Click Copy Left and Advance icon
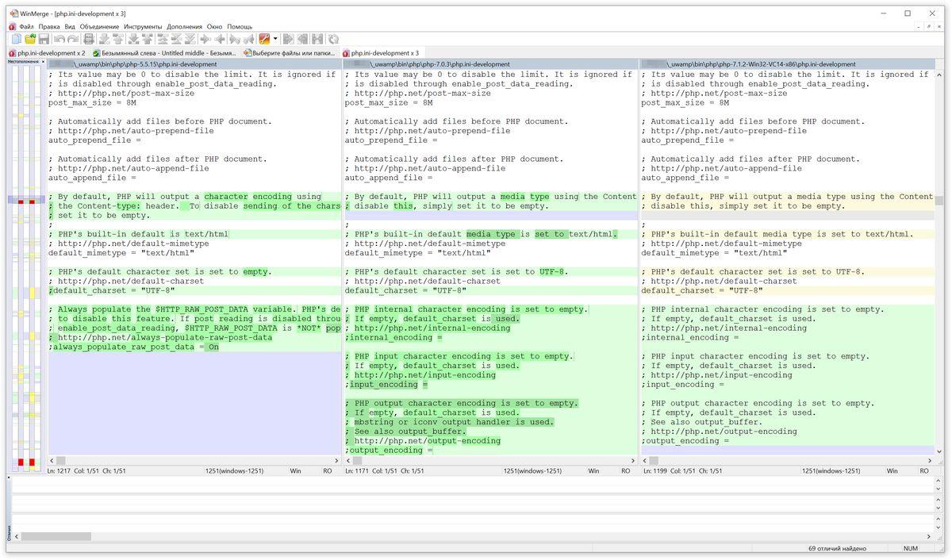Viewport: 952px width, 560px height. pyautogui.click(x=249, y=39)
